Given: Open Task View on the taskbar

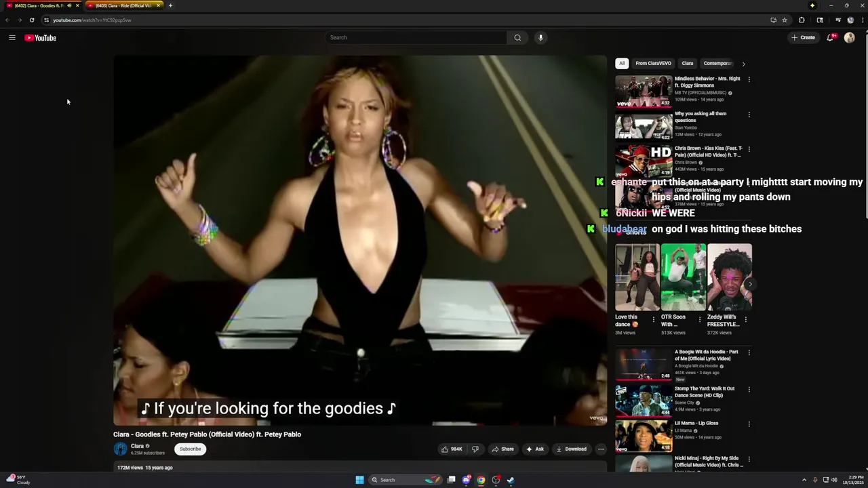Looking at the screenshot, I should click(451, 480).
